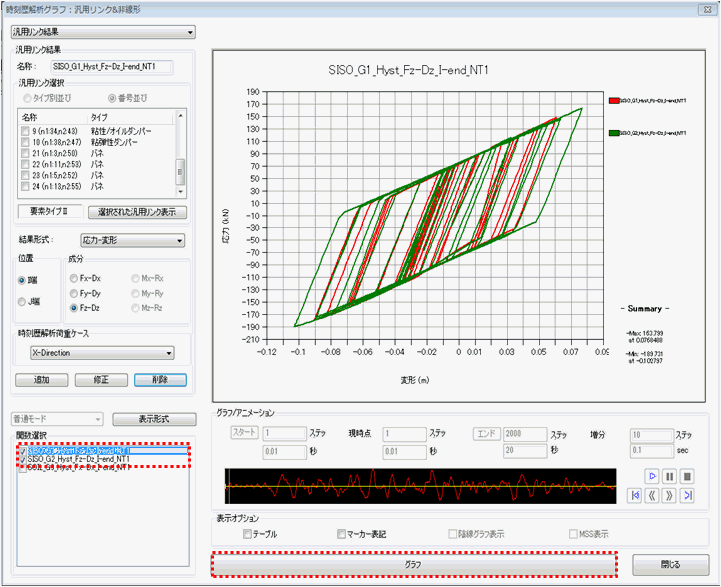Open the X-Direction load case dropdown
The image size is (721, 587).
point(103,353)
